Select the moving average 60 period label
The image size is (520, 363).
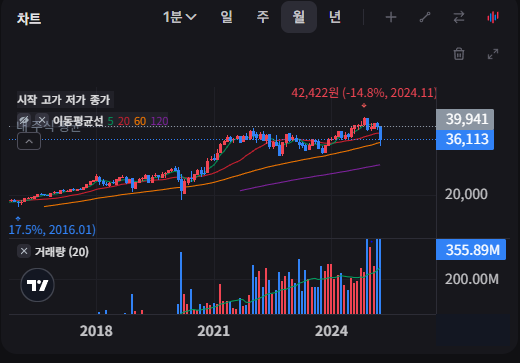140,121
